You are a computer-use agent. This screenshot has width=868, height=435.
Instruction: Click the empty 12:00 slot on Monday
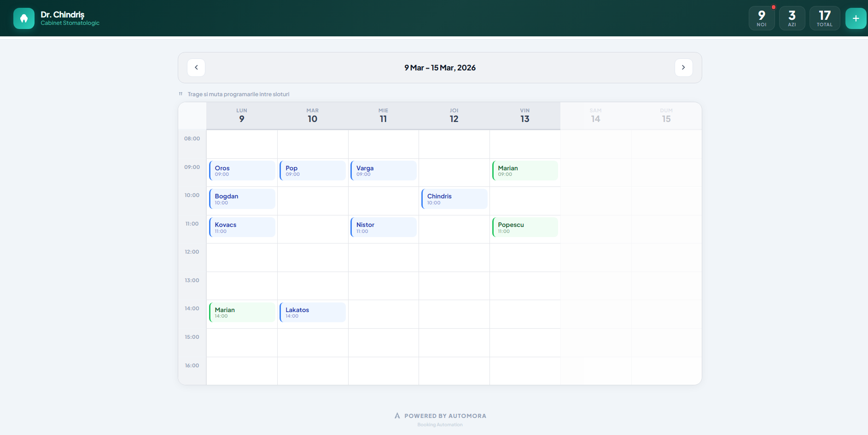point(241,258)
